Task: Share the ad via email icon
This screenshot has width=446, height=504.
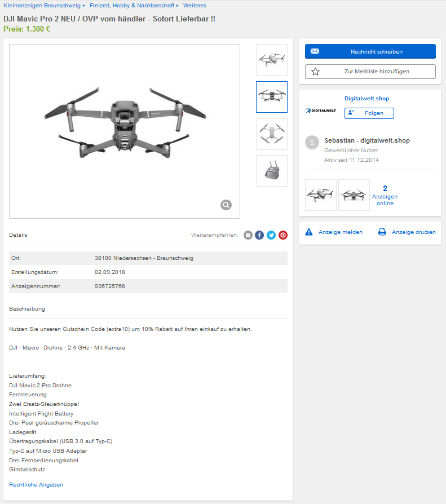Action: [x=248, y=235]
